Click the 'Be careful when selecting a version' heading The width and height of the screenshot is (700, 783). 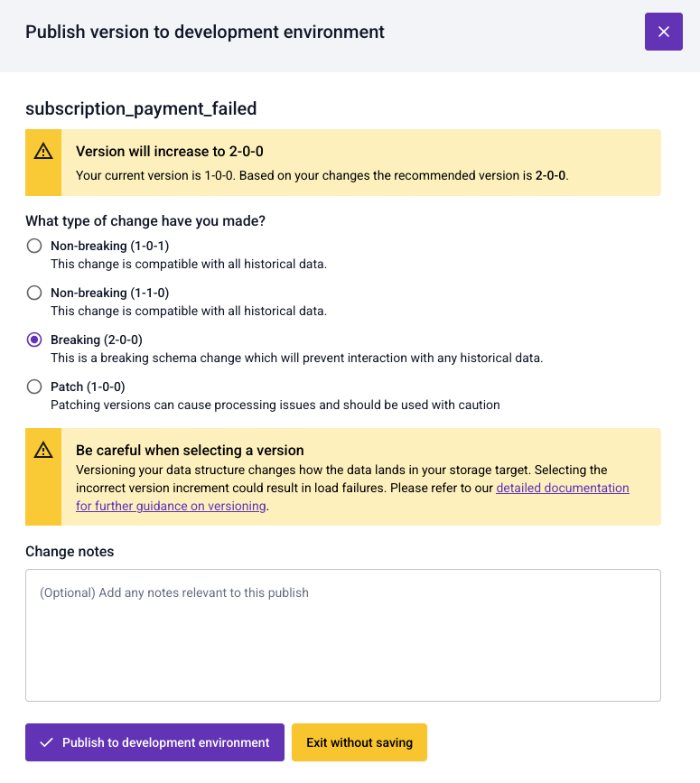190,450
